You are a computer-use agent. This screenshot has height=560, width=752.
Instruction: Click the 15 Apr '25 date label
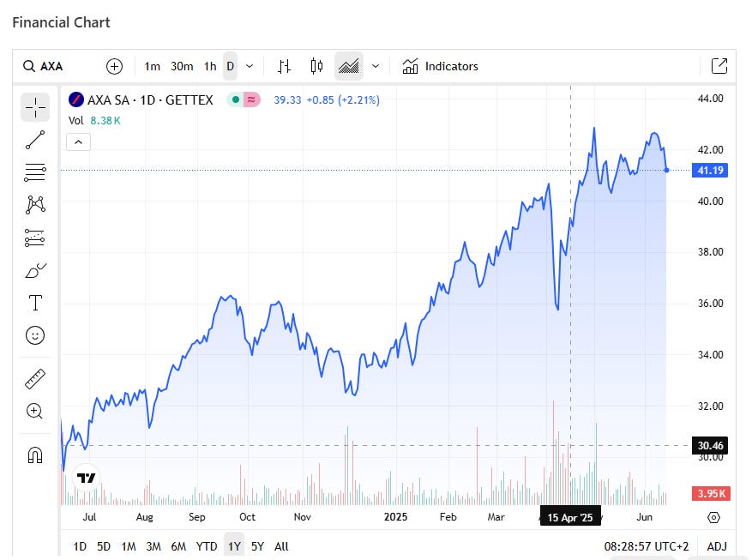570,518
